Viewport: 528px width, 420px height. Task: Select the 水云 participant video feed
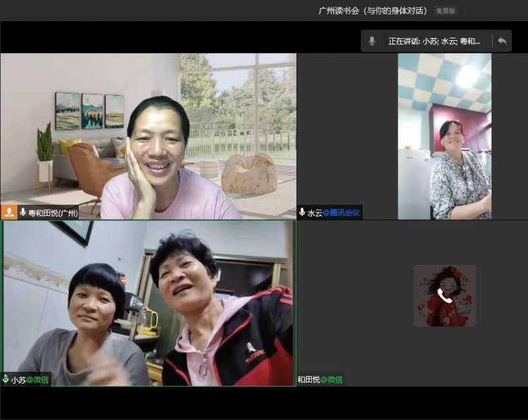point(444,135)
